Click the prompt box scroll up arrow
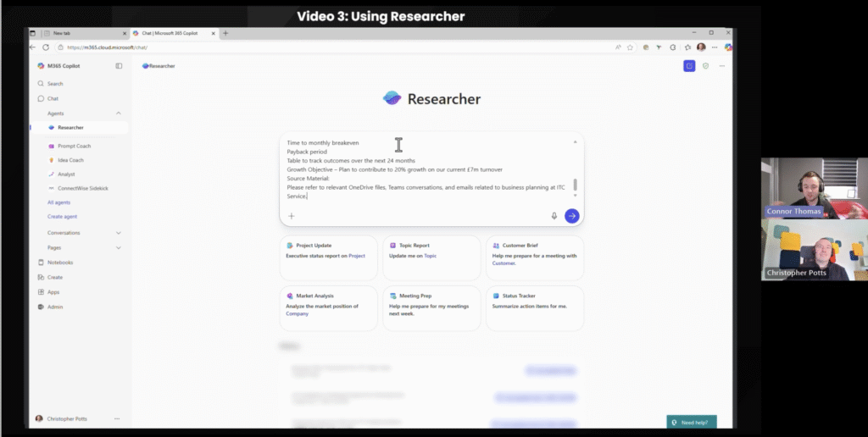The width and height of the screenshot is (868, 437). pos(576,142)
